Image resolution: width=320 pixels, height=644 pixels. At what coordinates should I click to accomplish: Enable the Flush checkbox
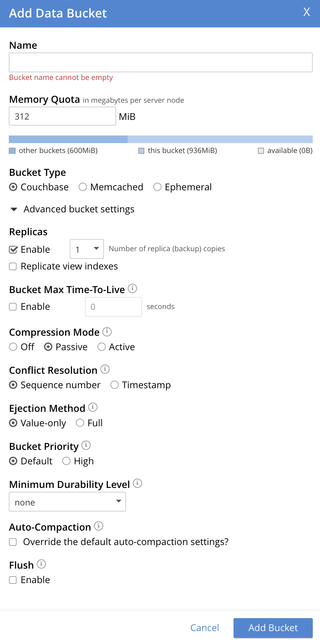[13, 580]
